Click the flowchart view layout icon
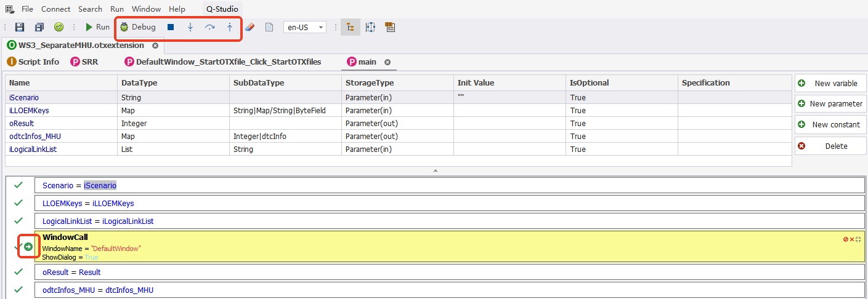 370,27
